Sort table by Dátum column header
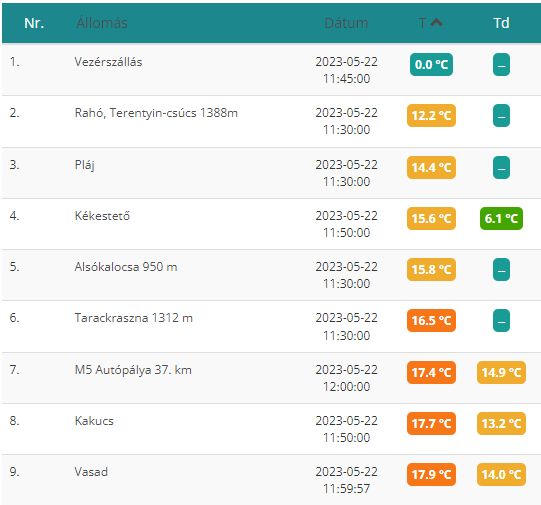The width and height of the screenshot is (541, 505). click(346, 23)
